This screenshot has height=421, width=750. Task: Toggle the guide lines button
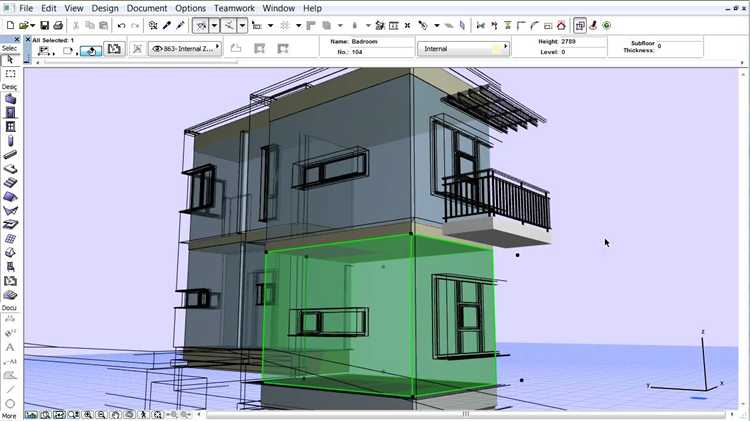[x=201, y=25]
